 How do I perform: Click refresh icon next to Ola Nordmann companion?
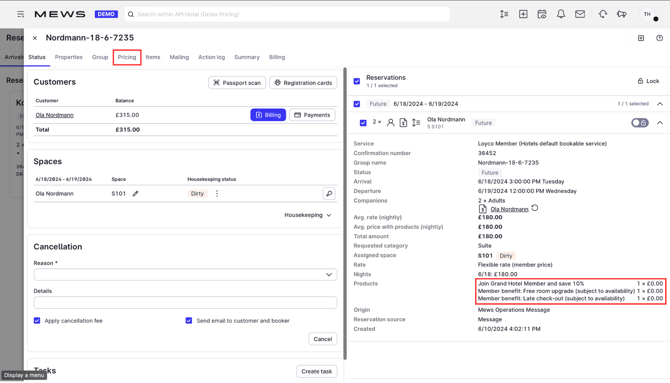tap(535, 208)
